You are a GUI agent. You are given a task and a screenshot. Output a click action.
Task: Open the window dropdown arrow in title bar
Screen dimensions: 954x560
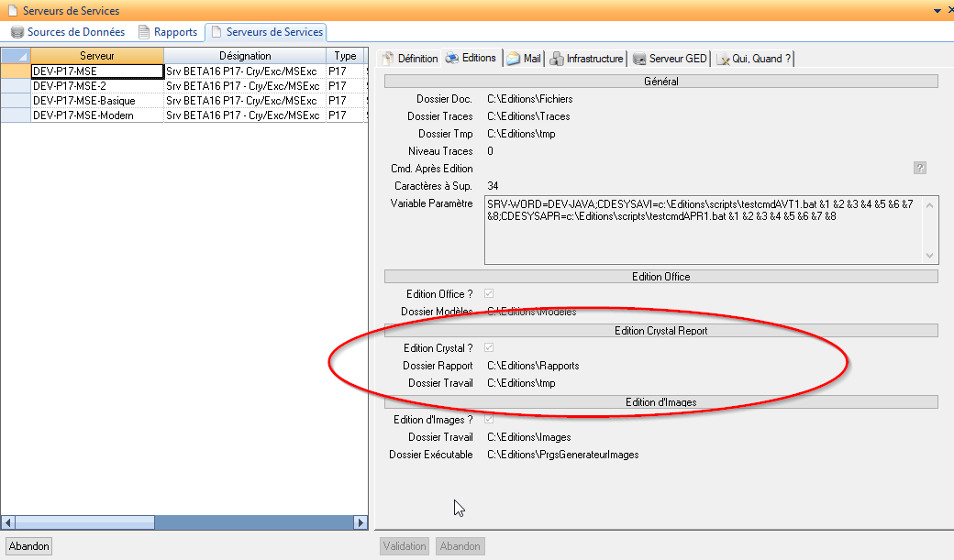[x=937, y=10]
